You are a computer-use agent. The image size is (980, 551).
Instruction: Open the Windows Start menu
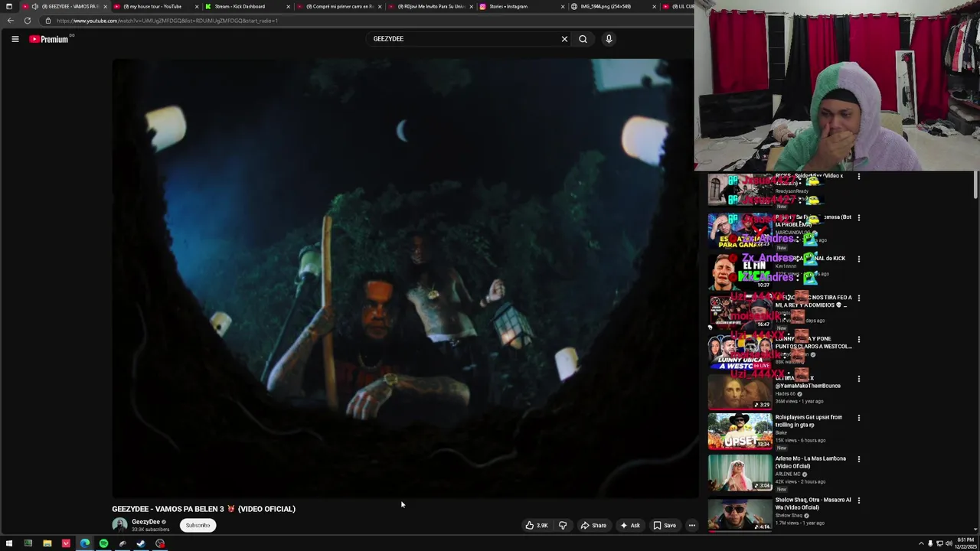pos(9,543)
